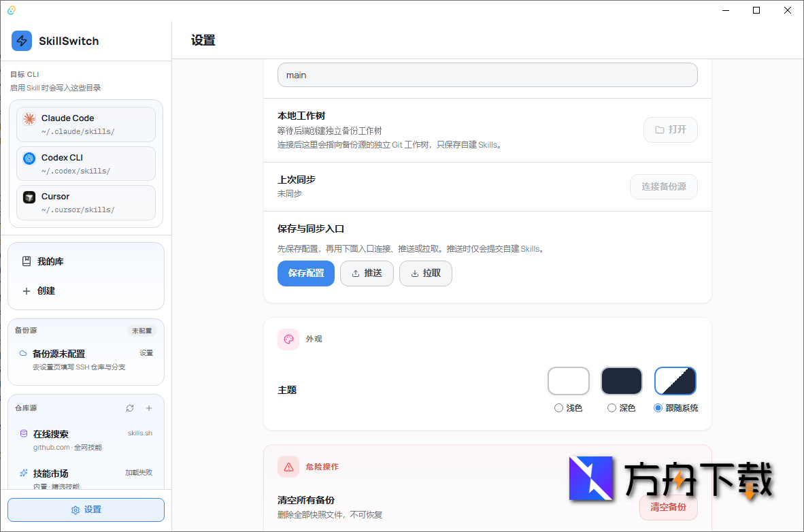Select the Cursor icon under 目标 CLI
Screen dimensions: 804x532
point(29,197)
